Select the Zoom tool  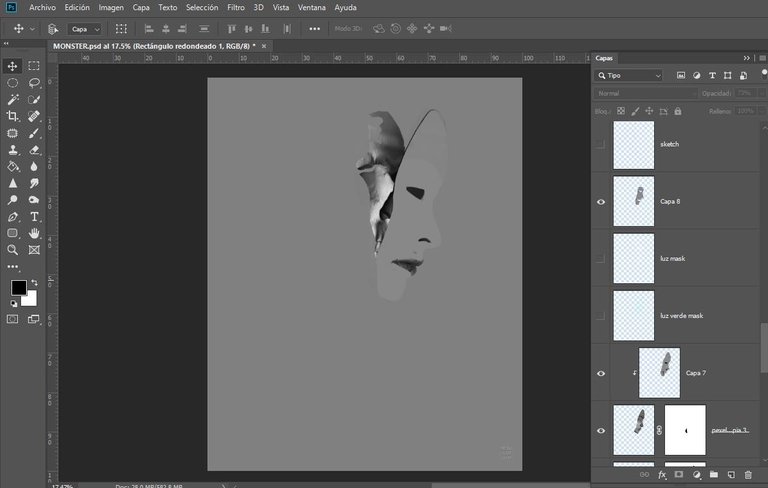click(x=13, y=250)
